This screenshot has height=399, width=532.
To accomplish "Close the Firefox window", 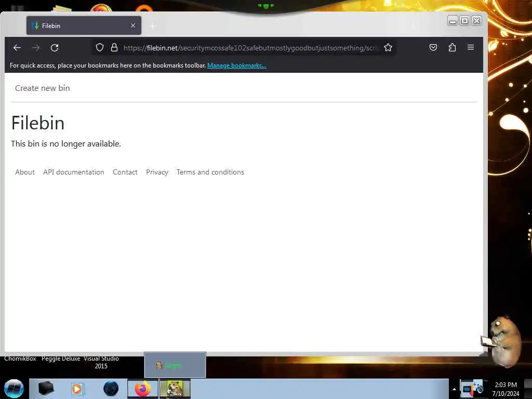I will [477, 21].
